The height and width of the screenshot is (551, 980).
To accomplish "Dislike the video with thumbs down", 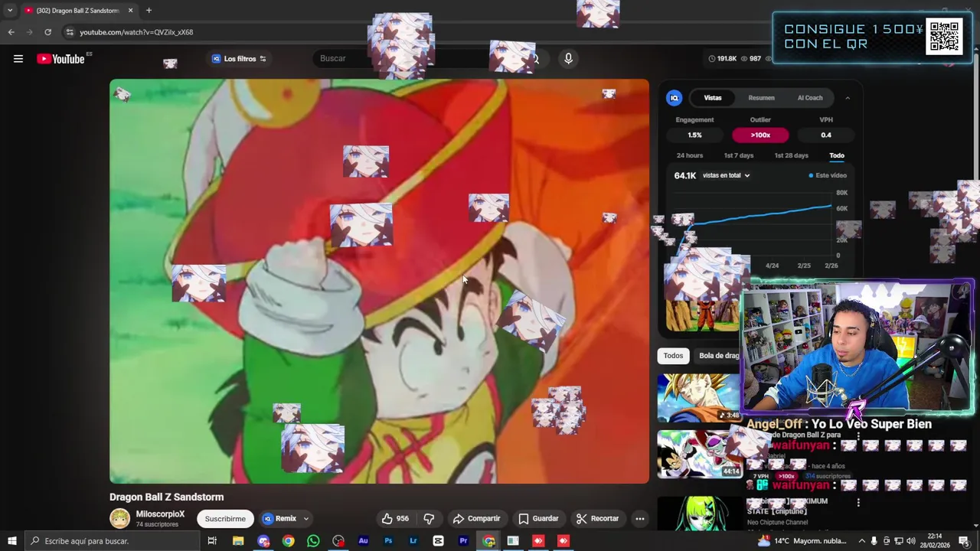I will (429, 519).
